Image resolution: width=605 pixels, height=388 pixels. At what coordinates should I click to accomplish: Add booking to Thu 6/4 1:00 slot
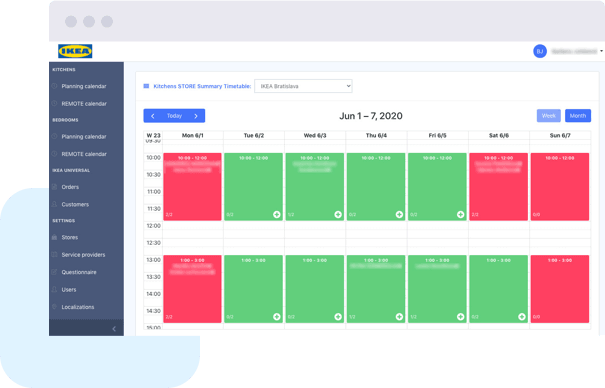click(399, 317)
